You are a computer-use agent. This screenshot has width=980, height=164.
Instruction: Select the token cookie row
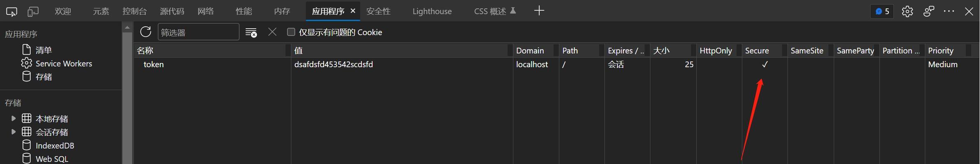coord(557,64)
